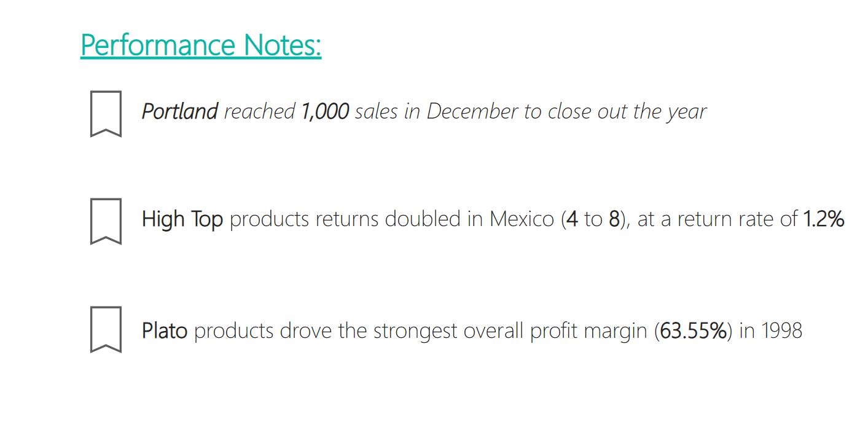Open the Performance Notes heading link

[201, 45]
